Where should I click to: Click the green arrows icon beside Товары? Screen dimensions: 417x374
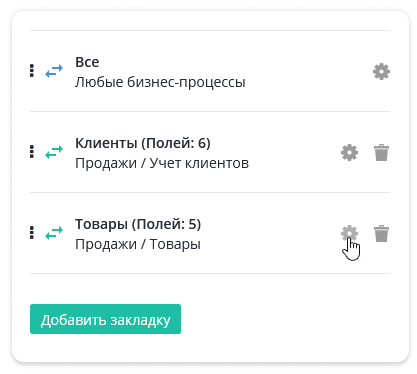point(54,233)
